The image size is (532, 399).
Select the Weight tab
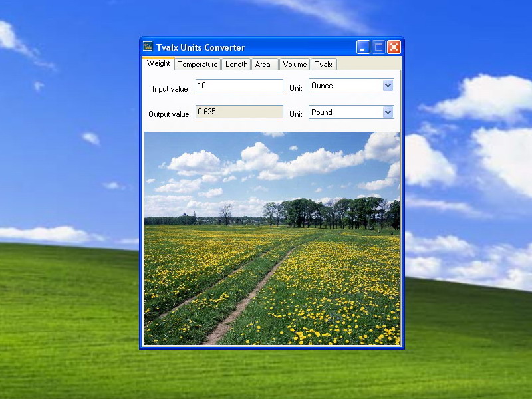pos(158,63)
